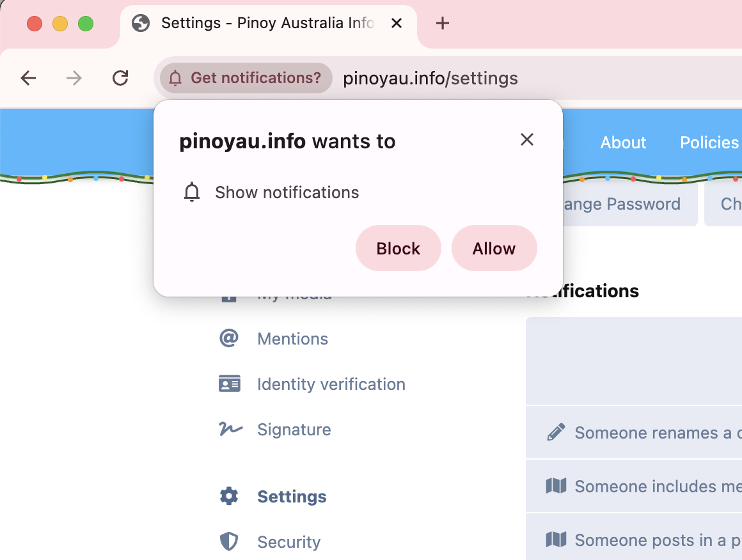This screenshot has height=560, width=742.
Task: Click the map icon beside 'Someone posts in'
Action: click(556, 540)
